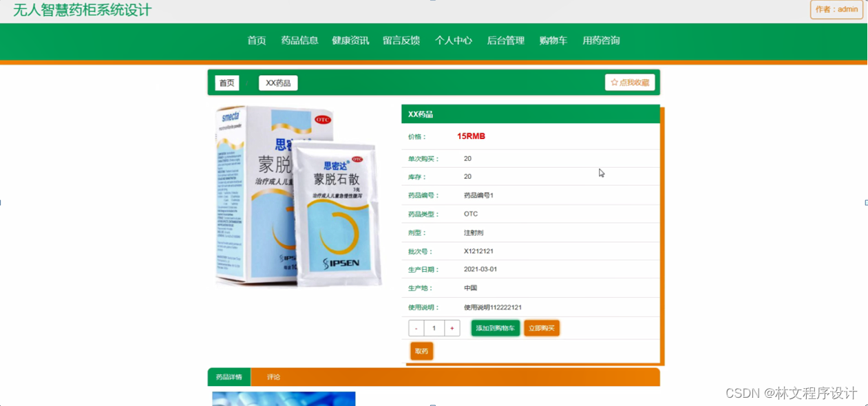Click the production date 2021-03-01
Image resolution: width=868 pixels, height=406 pixels.
coord(480,269)
